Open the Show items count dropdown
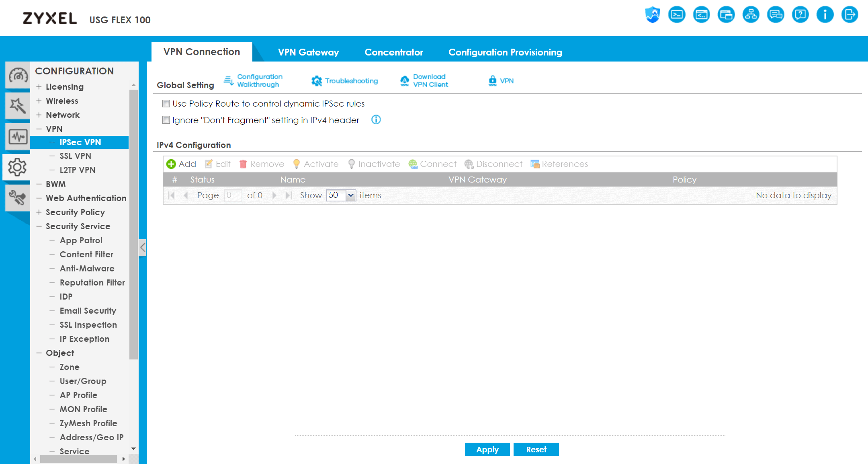 (x=351, y=195)
